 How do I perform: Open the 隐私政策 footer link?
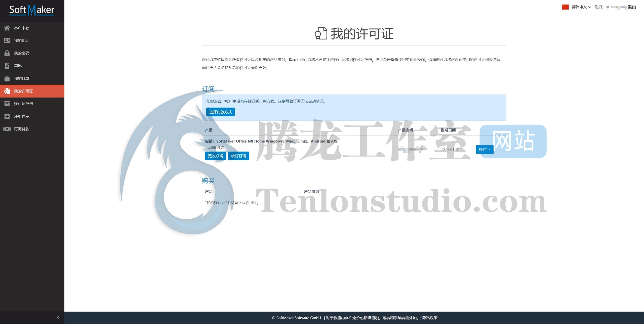pos(430,318)
